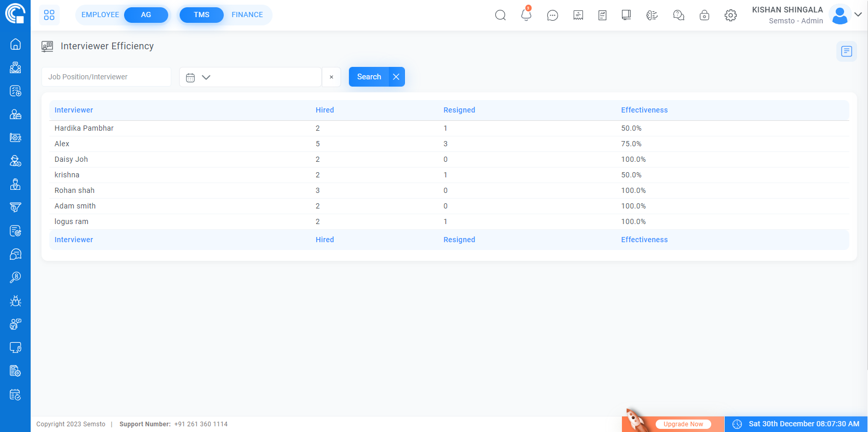Switch to the AG toggle option
868x432 pixels.
[x=146, y=15]
